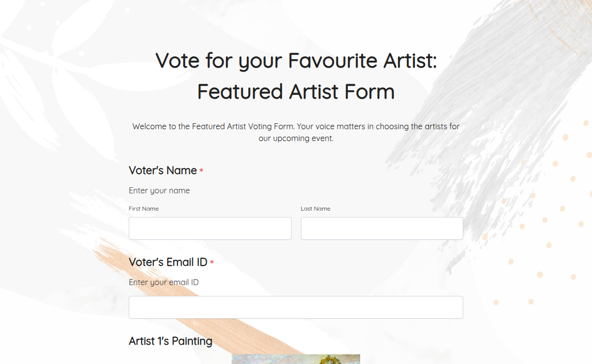Click the form title "Vote for your Favourite Artist"
The image size is (592, 364).
[x=296, y=60]
